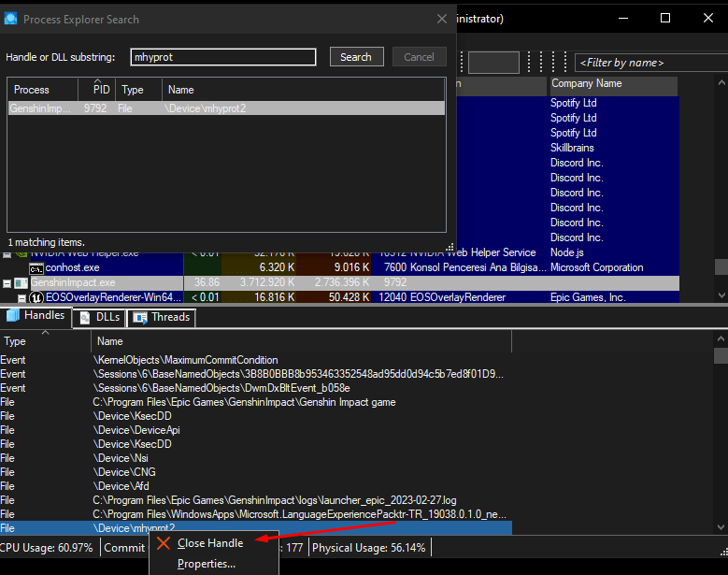728x575 pixels.
Task: Select the \Device\Afd handle row
Action: coord(256,486)
